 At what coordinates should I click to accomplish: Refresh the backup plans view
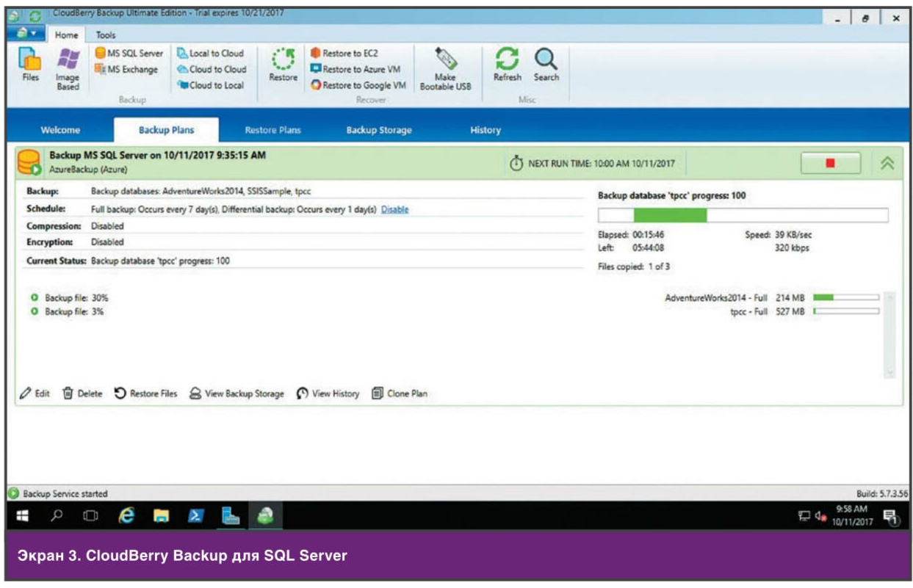tap(508, 65)
